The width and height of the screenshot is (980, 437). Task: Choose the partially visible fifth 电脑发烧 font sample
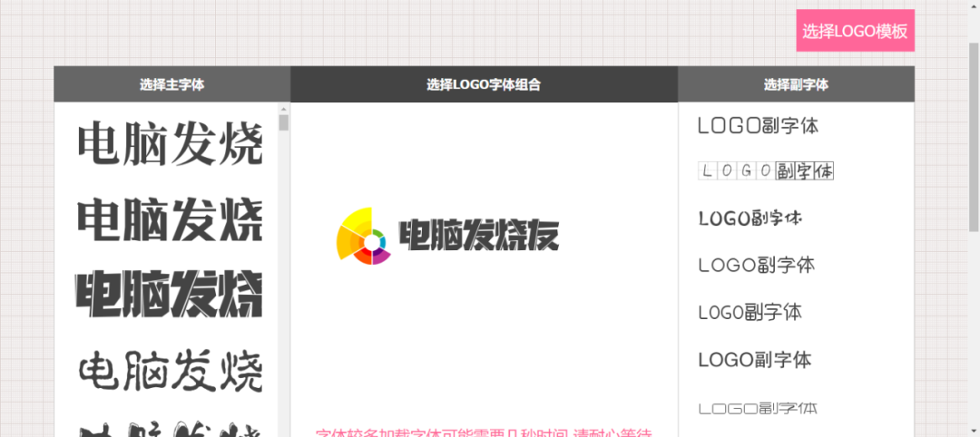point(169,430)
